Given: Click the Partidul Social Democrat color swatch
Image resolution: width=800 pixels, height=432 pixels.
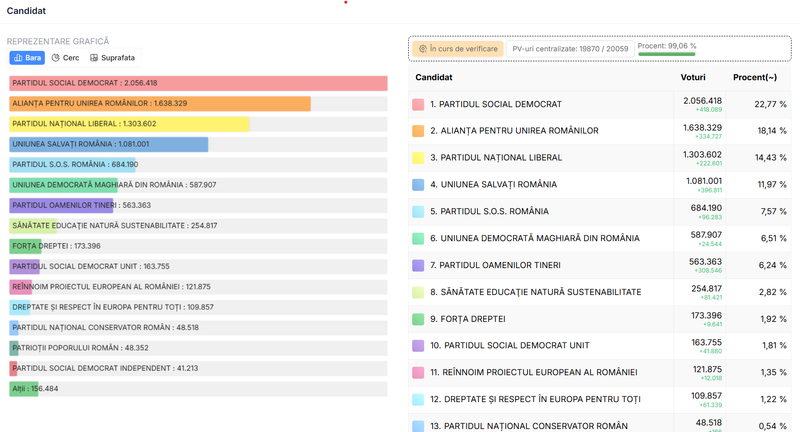Looking at the screenshot, I should 418,105.
